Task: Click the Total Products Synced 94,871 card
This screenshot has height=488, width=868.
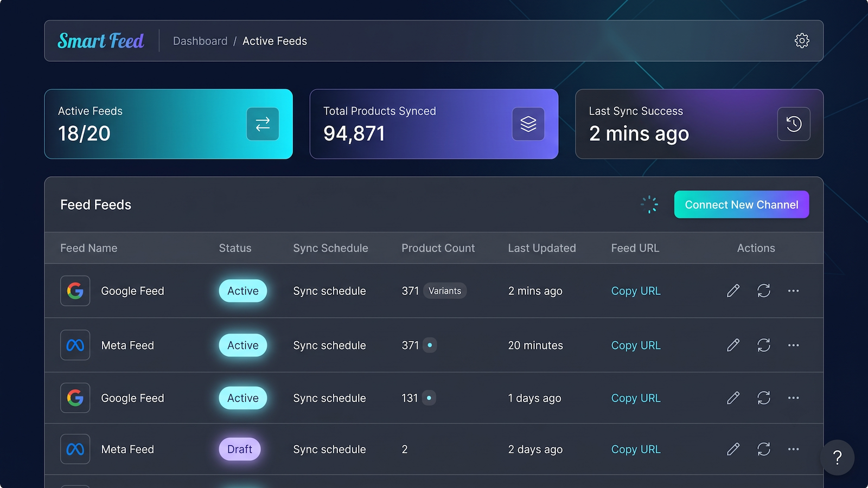Action: click(434, 124)
